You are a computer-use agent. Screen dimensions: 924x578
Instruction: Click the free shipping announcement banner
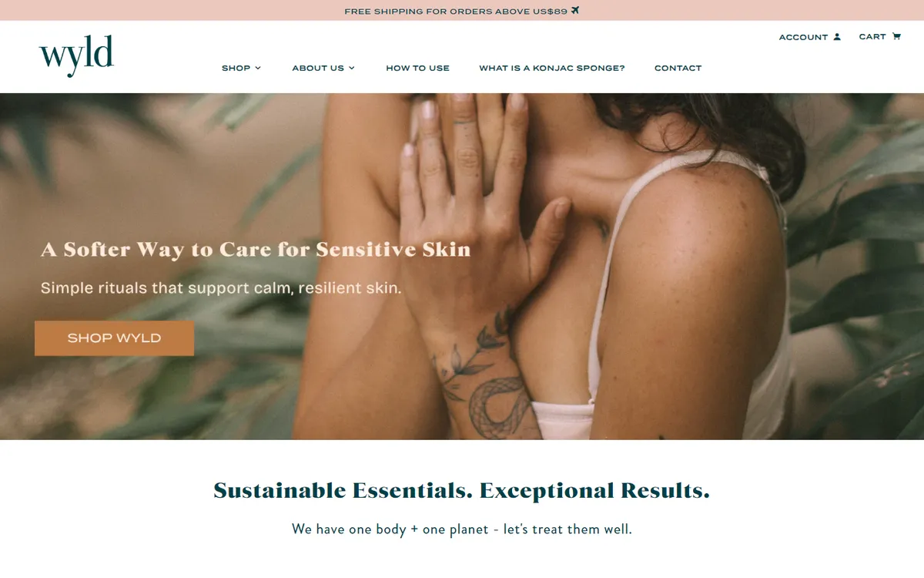(462, 11)
